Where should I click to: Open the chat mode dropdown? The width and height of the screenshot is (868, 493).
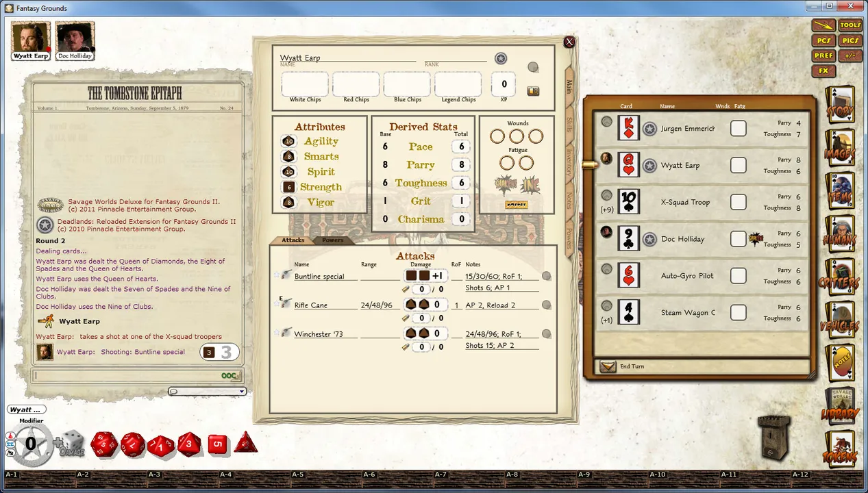(207, 392)
